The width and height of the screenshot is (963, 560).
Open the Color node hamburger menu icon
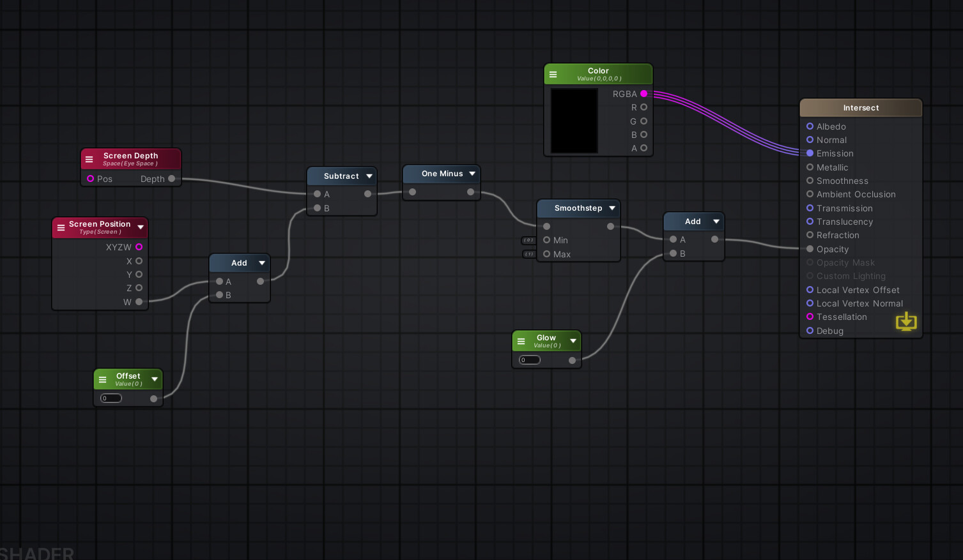pos(553,75)
